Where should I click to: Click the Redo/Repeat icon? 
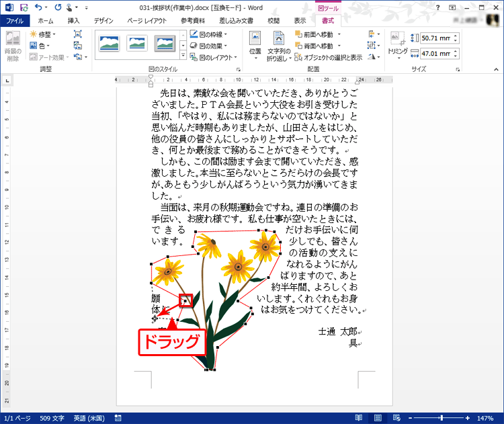click(58, 7)
